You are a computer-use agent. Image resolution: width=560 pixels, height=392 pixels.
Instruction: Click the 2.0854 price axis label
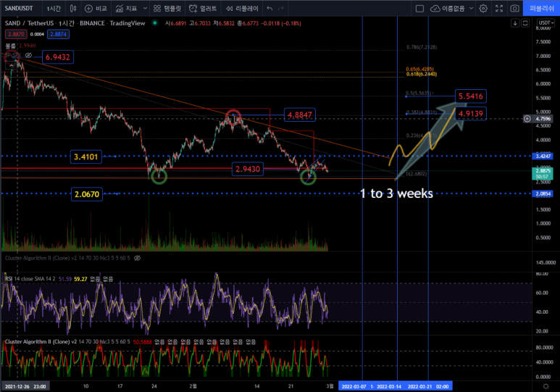(x=543, y=193)
